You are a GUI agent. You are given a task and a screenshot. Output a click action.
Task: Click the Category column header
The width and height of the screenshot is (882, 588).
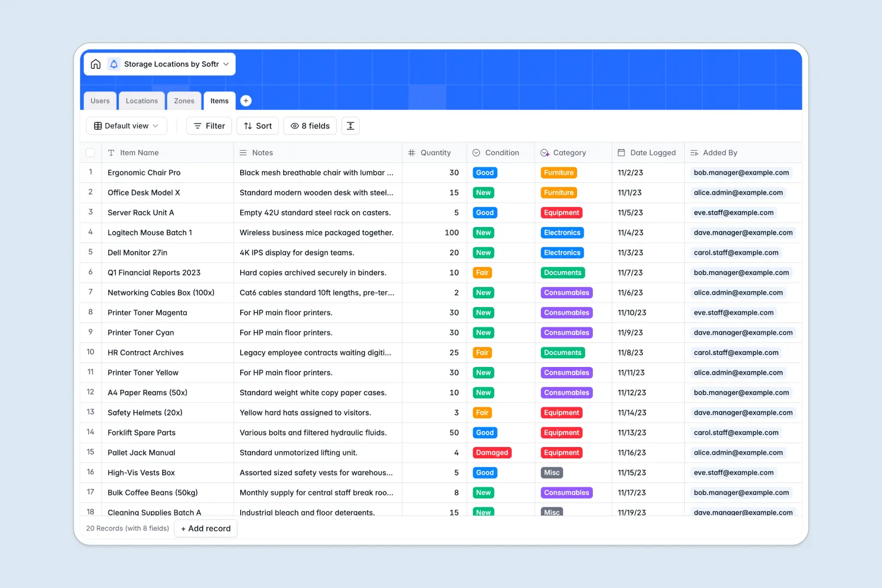pyautogui.click(x=573, y=153)
